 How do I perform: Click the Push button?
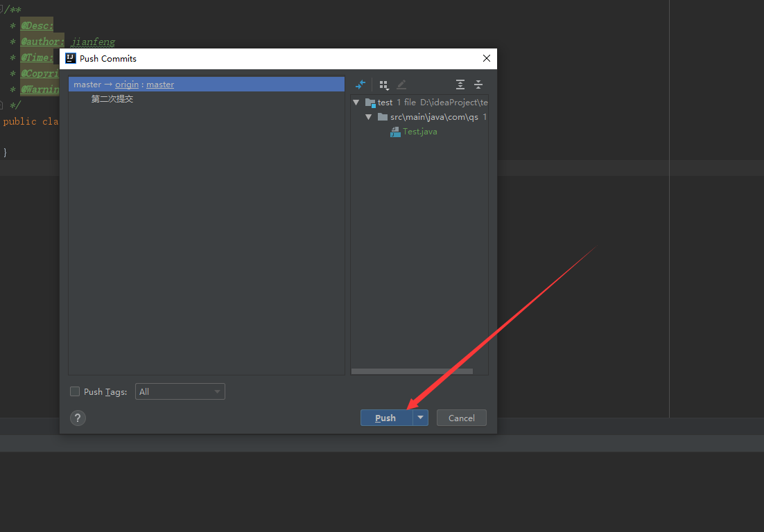point(386,418)
